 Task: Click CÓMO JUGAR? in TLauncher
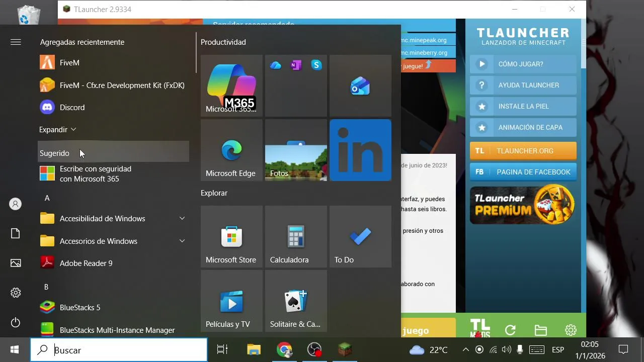tap(523, 64)
